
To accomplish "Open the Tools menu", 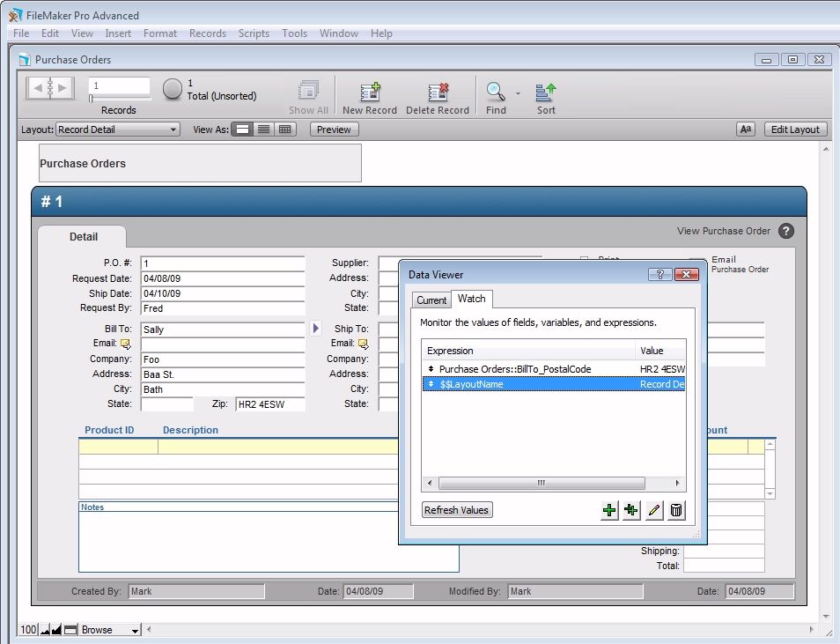I will pyautogui.click(x=295, y=33).
